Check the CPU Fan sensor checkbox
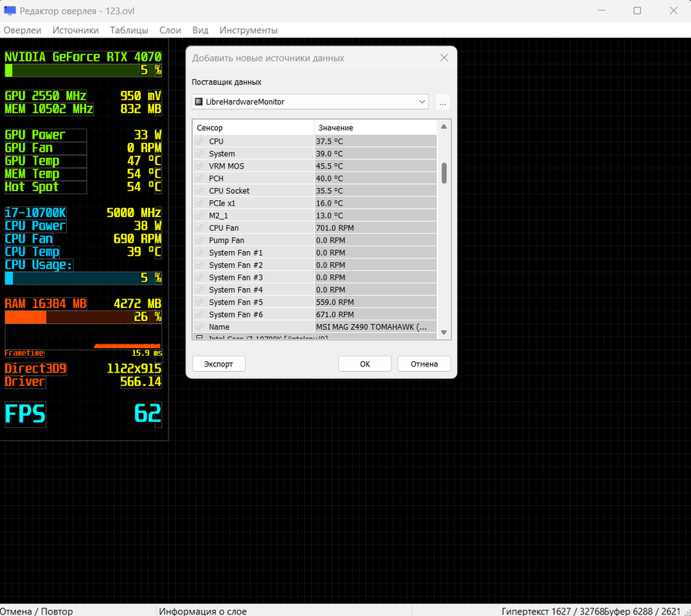The image size is (691, 616). coord(200,228)
